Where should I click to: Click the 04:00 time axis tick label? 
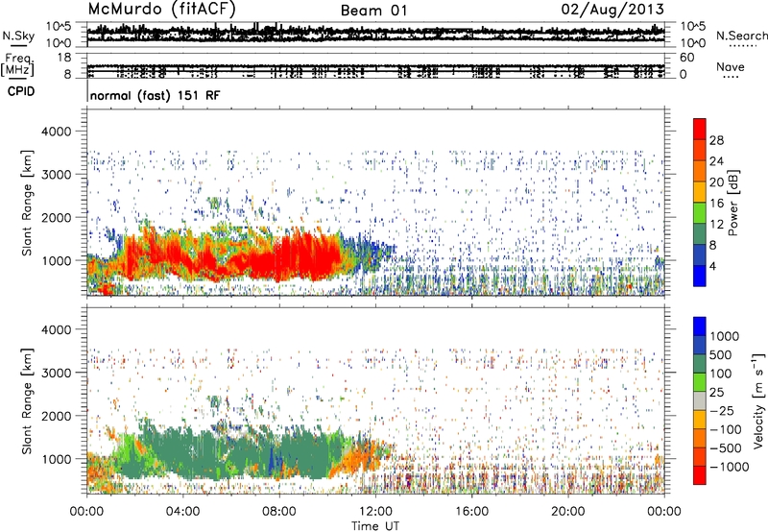point(182,512)
